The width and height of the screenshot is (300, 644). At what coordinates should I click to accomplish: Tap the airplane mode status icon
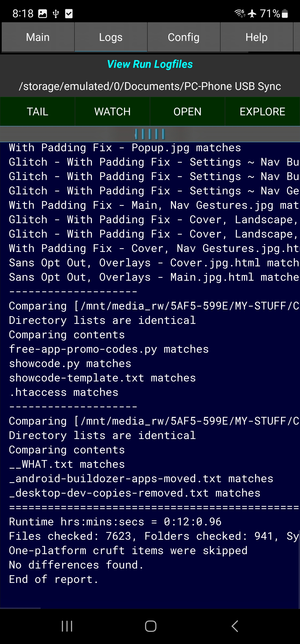[x=252, y=14]
